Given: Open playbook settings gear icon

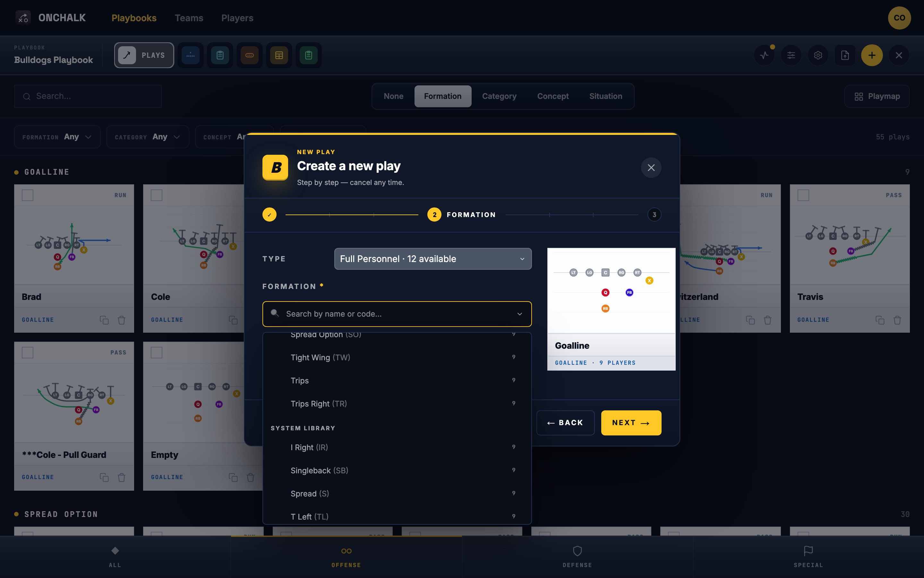Looking at the screenshot, I should [818, 56].
